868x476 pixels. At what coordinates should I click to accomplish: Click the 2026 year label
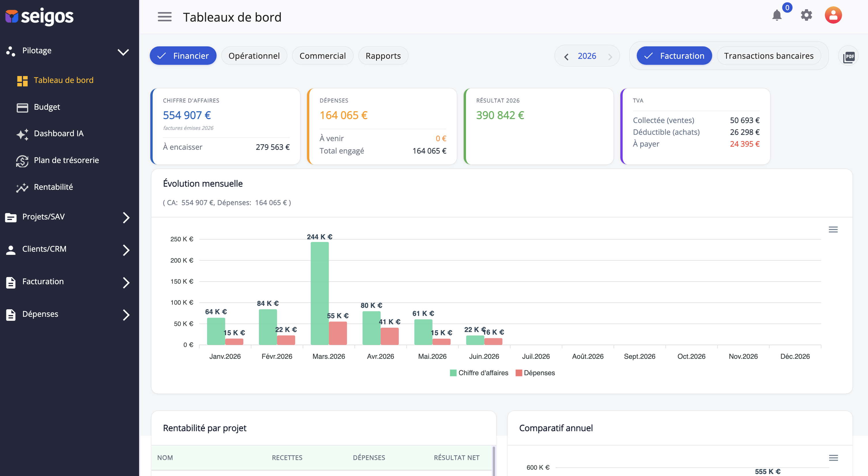tap(587, 56)
